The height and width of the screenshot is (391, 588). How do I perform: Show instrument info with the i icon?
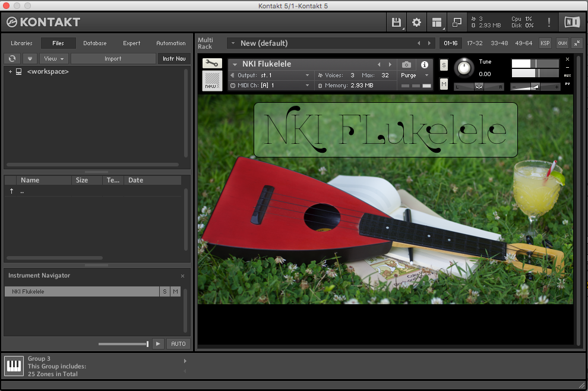425,65
